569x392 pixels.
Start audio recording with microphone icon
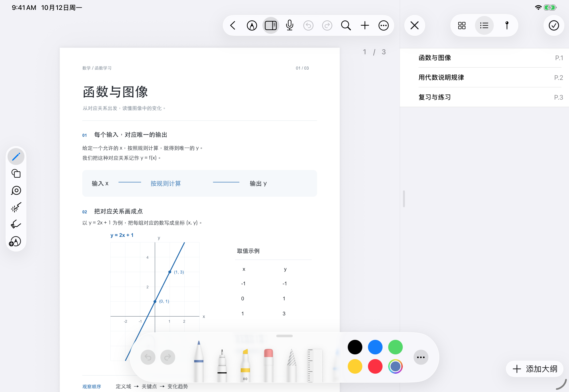290,25
